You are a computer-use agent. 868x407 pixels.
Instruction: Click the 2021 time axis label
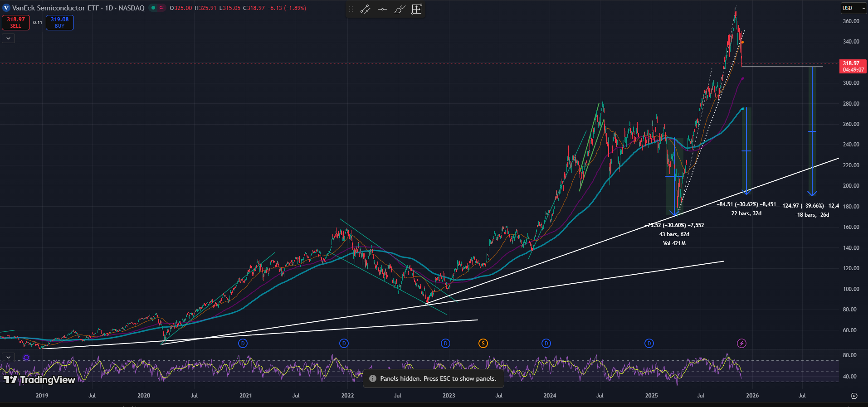point(246,396)
